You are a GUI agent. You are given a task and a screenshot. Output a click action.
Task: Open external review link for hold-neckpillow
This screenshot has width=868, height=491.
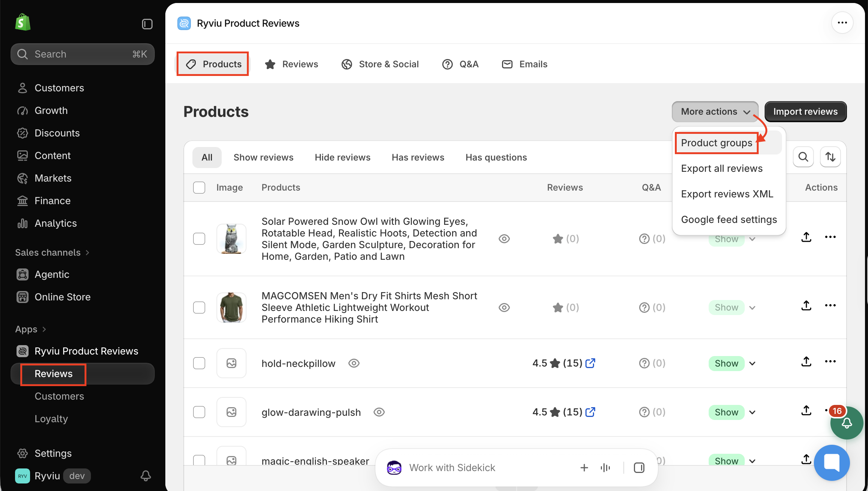590,363
